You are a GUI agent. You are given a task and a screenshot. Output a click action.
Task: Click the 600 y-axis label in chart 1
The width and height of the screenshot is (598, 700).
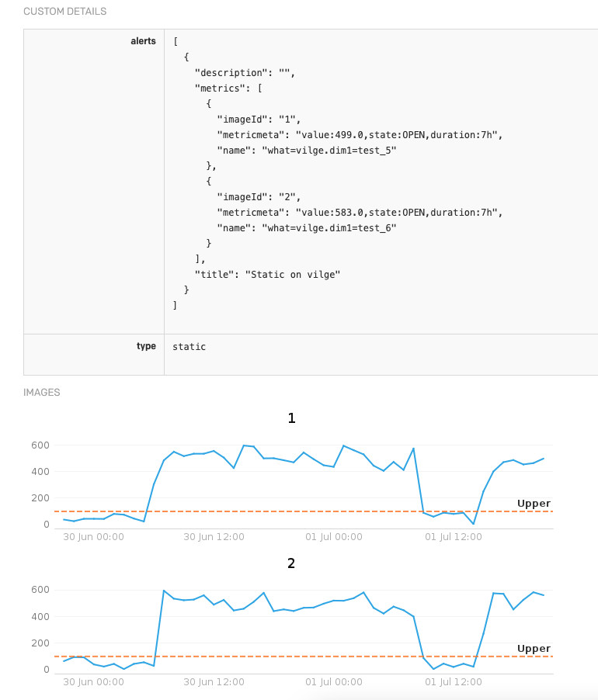tap(40, 445)
